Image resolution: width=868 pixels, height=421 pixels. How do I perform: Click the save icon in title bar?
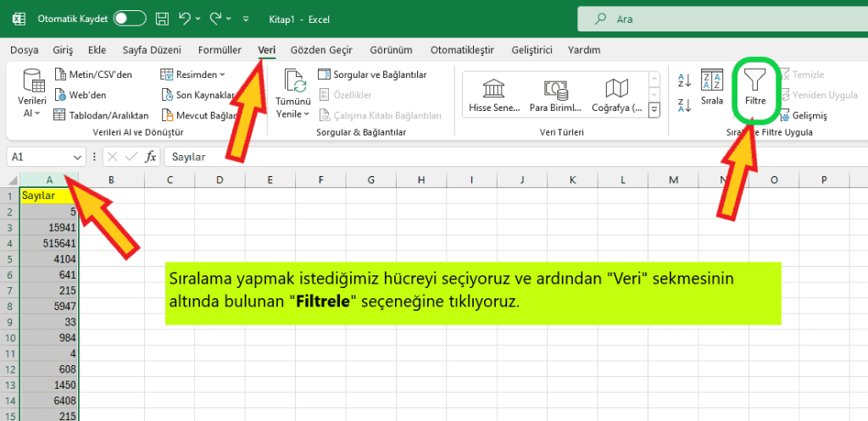(x=160, y=17)
